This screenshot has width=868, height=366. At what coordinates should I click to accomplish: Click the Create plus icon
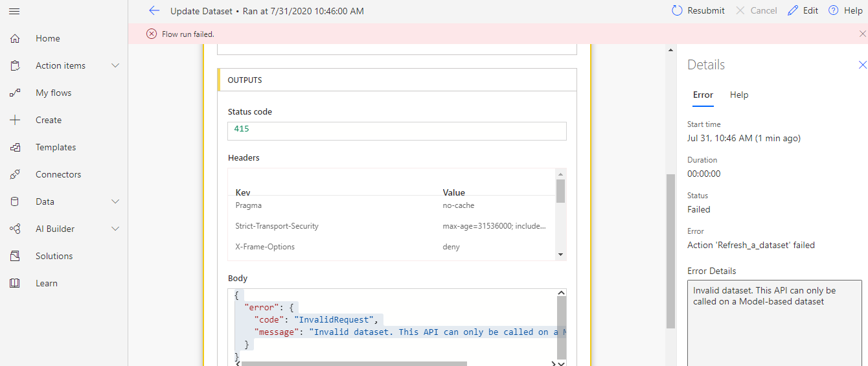pos(15,120)
